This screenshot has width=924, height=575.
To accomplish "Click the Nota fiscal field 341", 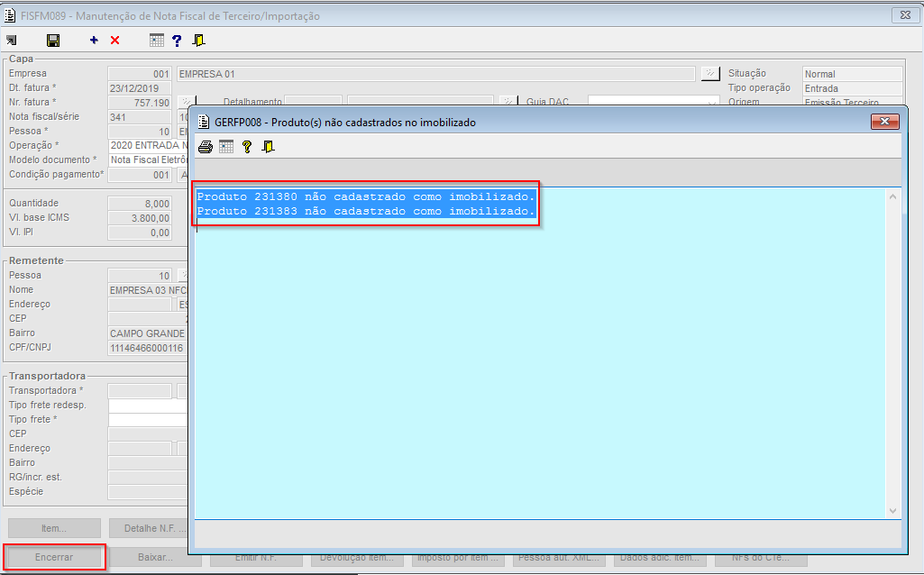I will tap(140, 116).
